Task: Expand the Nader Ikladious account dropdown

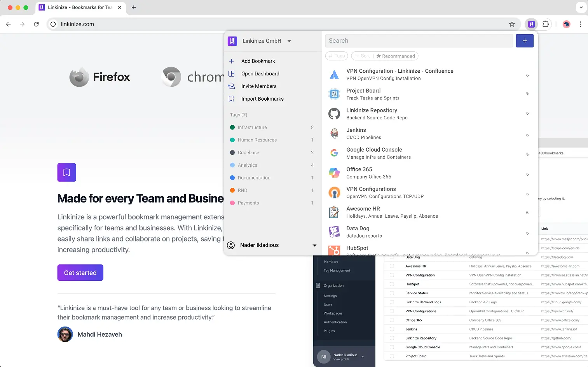Action: click(314, 245)
